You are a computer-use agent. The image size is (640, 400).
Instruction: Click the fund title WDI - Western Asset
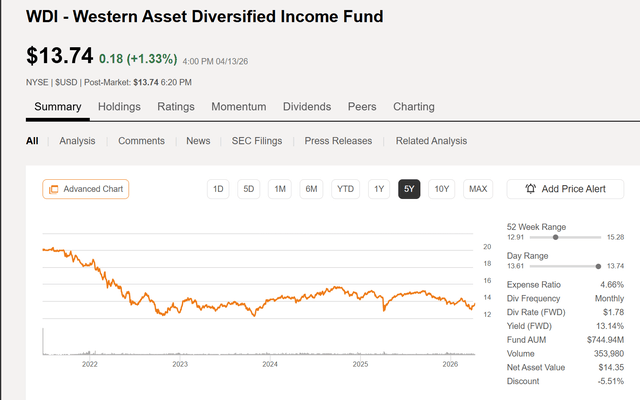pyautogui.click(x=204, y=17)
